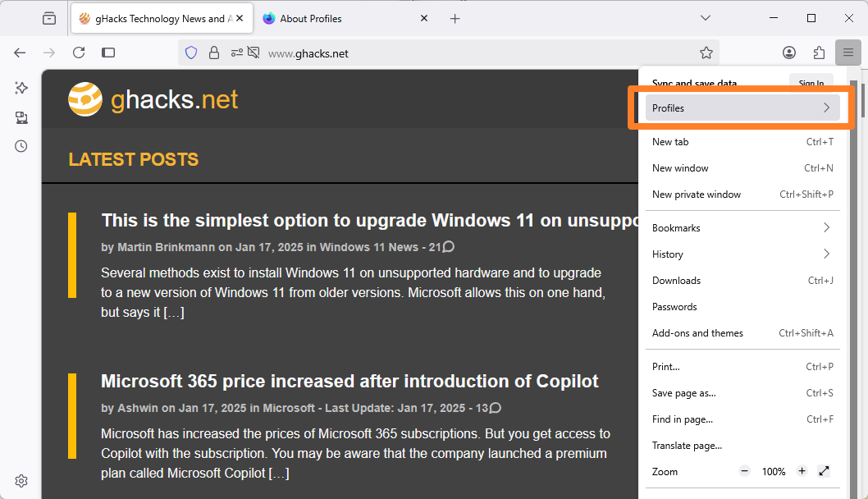Choose Translate page... menu item
This screenshot has height=499, width=868.
click(742, 446)
